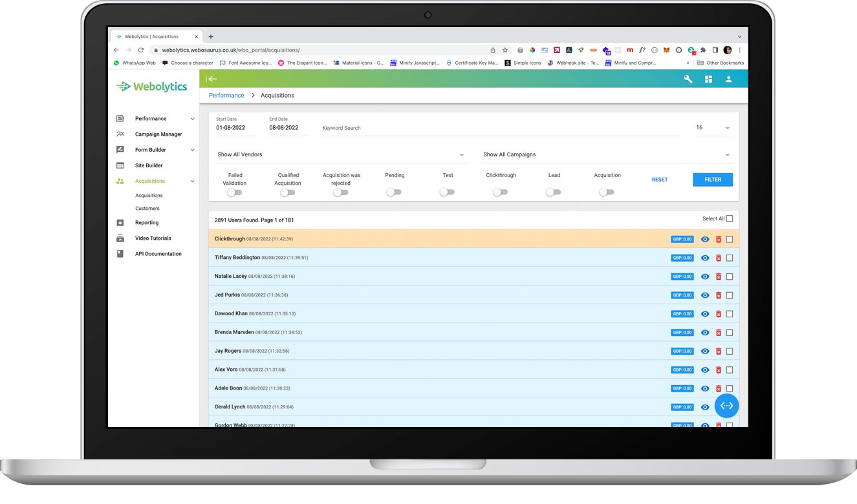This screenshot has width=857, height=504.
Task: Expand the Performance sidebar menu chevron
Action: [x=192, y=119]
